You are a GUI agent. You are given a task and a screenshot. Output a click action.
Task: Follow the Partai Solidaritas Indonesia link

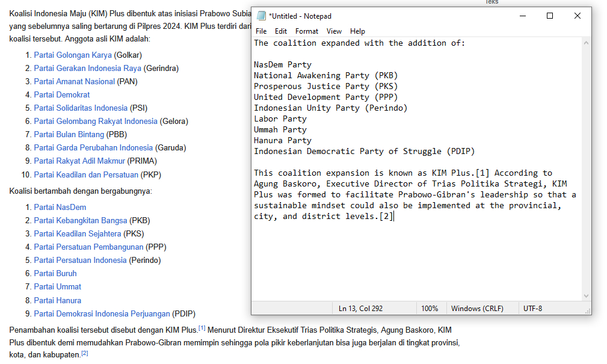click(x=81, y=108)
